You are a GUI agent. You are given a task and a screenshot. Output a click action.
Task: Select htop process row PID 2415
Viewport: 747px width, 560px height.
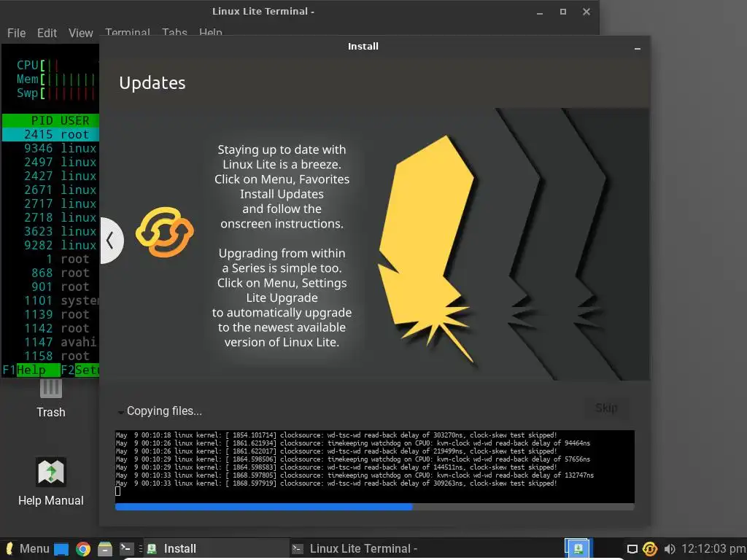(50, 134)
